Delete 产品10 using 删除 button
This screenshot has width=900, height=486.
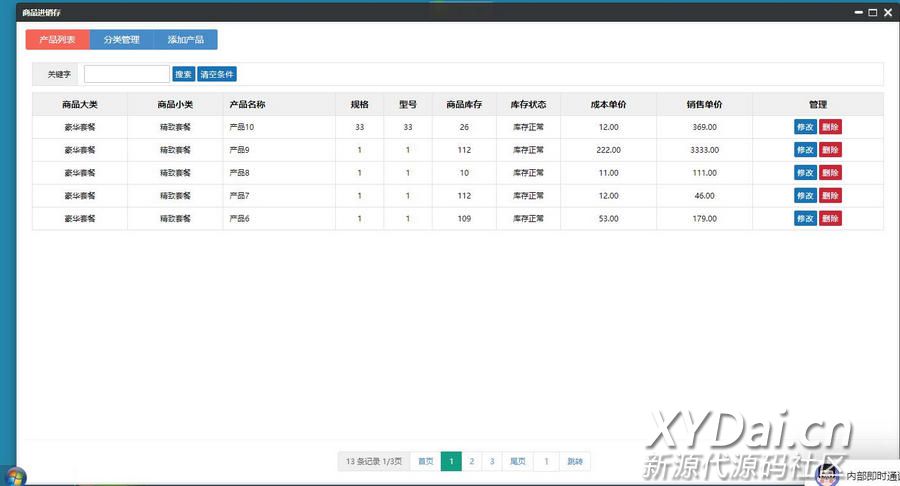[830, 127]
